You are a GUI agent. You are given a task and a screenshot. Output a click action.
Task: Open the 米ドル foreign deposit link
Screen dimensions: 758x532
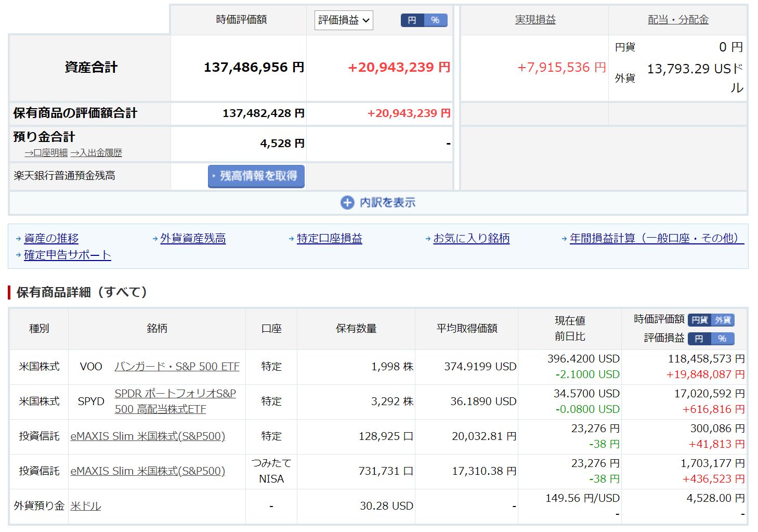(x=86, y=506)
